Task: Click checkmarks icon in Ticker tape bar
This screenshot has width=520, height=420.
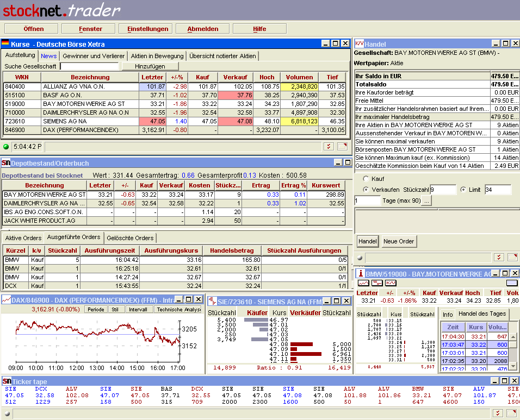Action: click(x=498, y=413)
